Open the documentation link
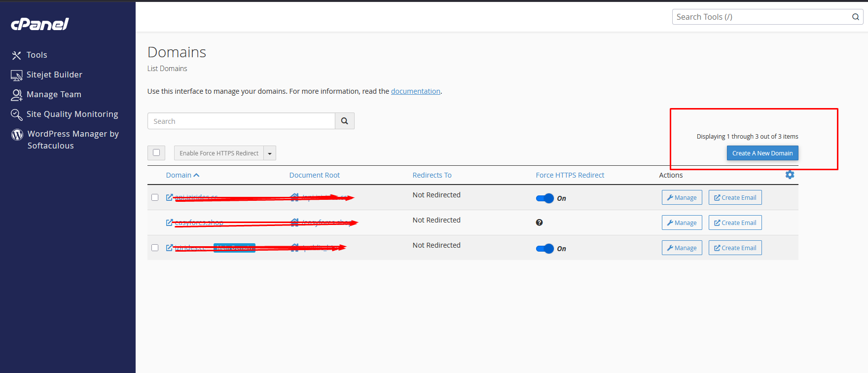Viewport: 868px width, 373px height. (x=415, y=91)
